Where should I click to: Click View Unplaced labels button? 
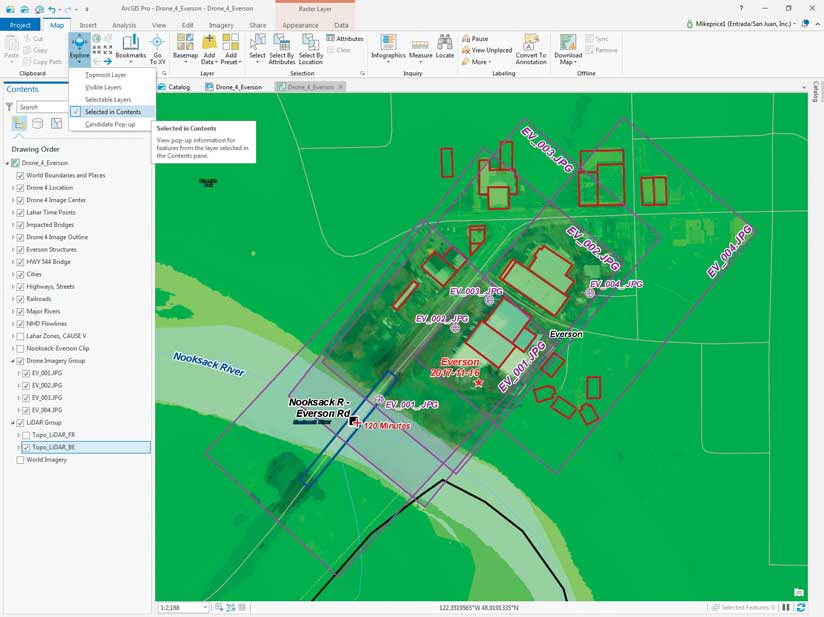(487, 50)
